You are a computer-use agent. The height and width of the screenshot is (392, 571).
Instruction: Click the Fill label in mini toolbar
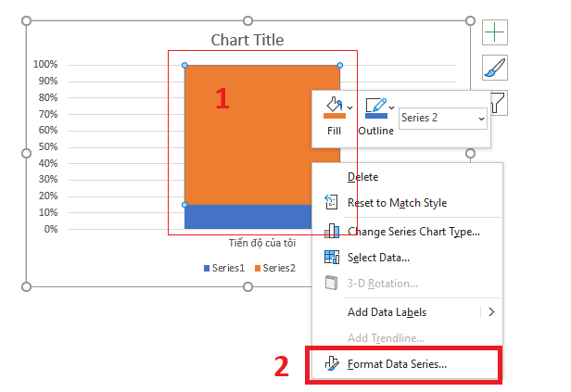click(x=334, y=131)
